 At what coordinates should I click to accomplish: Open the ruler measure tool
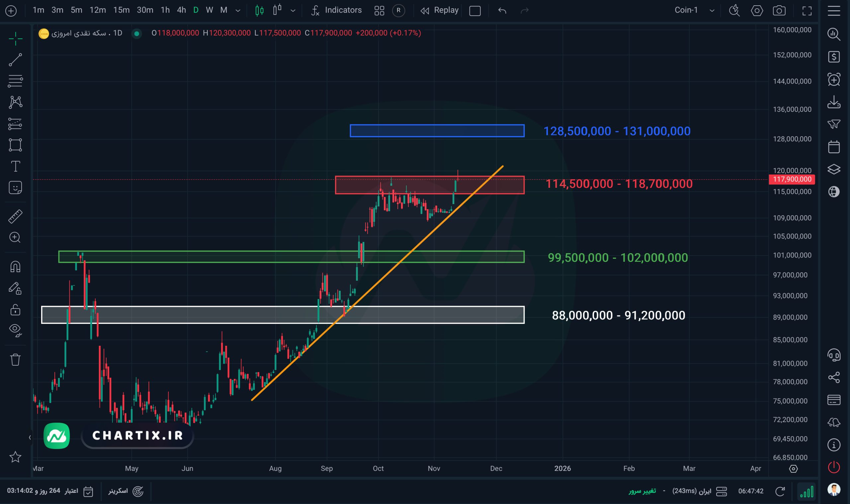tap(15, 216)
